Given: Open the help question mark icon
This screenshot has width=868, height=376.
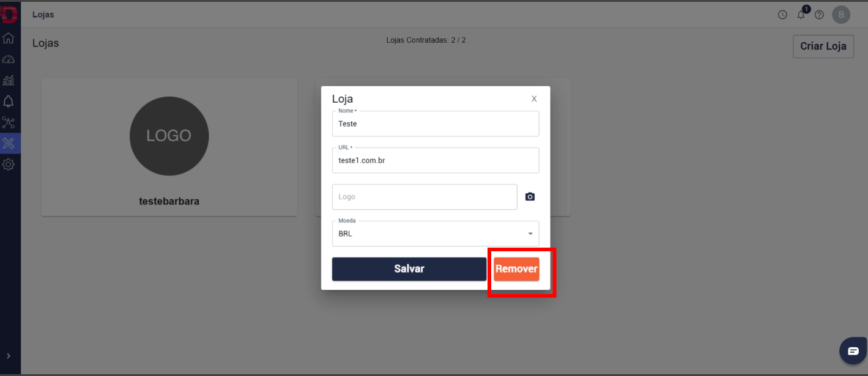Looking at the screenshot, I should coord(819,15).
